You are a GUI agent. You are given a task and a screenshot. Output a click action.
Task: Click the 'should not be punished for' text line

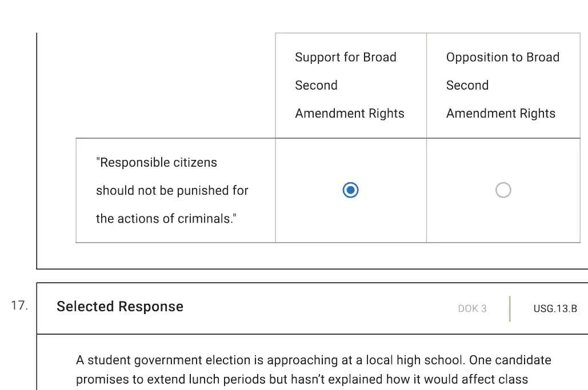[x=172, y=191]
